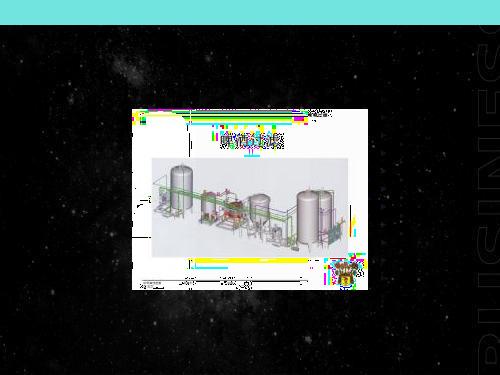Click the tall storage tank on the left

coord(181,188)
